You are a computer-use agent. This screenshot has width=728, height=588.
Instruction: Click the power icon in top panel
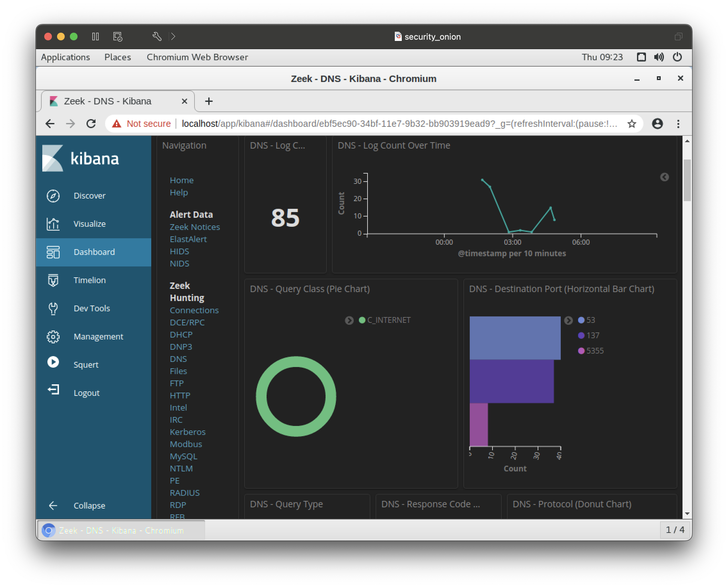point(677,57)
